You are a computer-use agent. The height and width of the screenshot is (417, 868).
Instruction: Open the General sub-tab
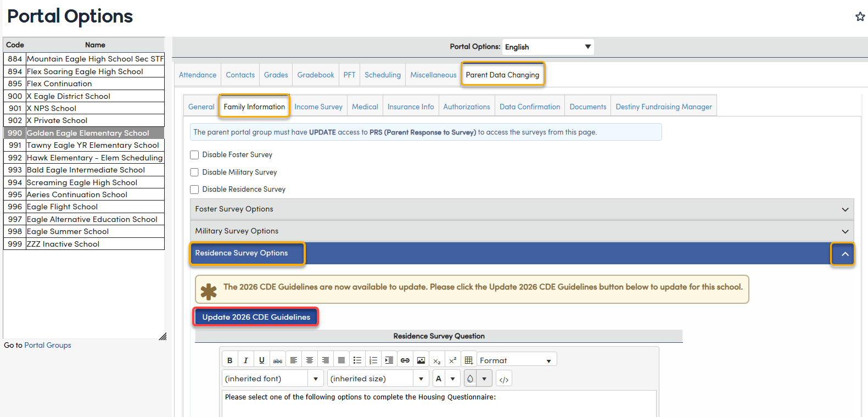coord(201,107)
